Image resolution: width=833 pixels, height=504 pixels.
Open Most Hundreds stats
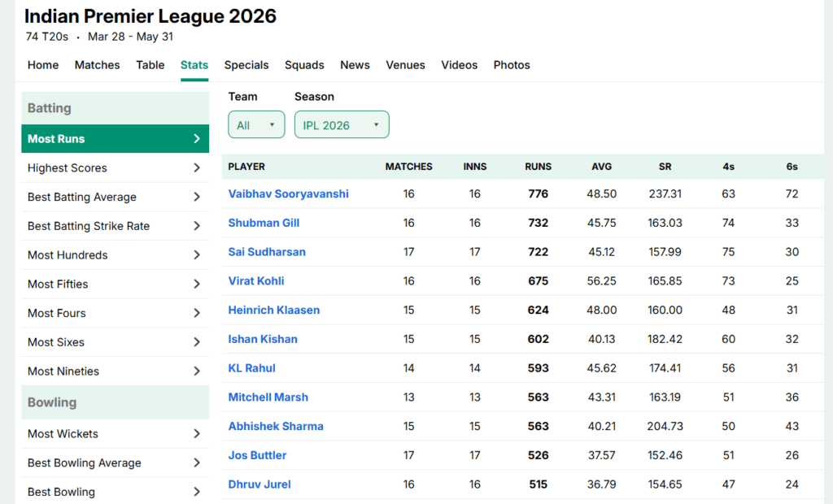pos(116,255)
